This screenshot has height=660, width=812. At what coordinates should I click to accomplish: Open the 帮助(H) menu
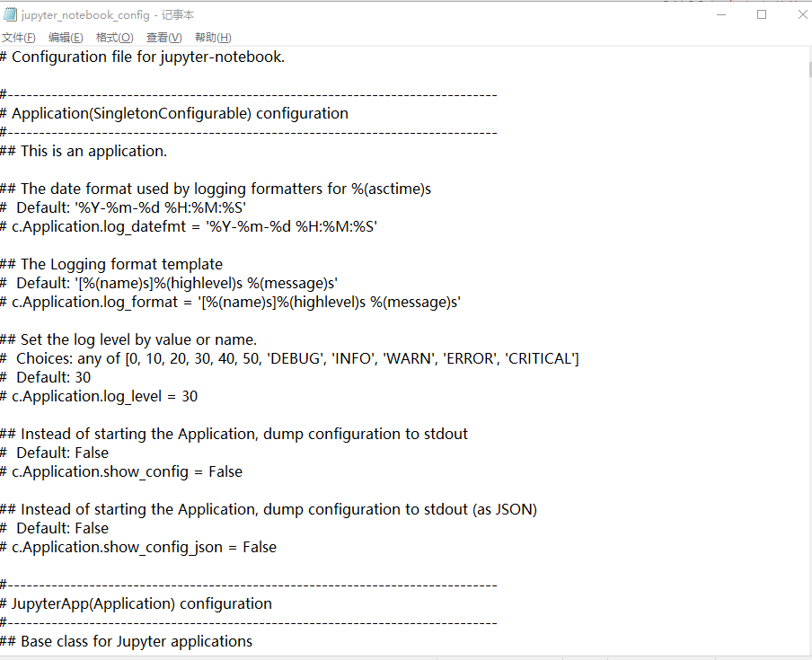(x=213, y=38)
